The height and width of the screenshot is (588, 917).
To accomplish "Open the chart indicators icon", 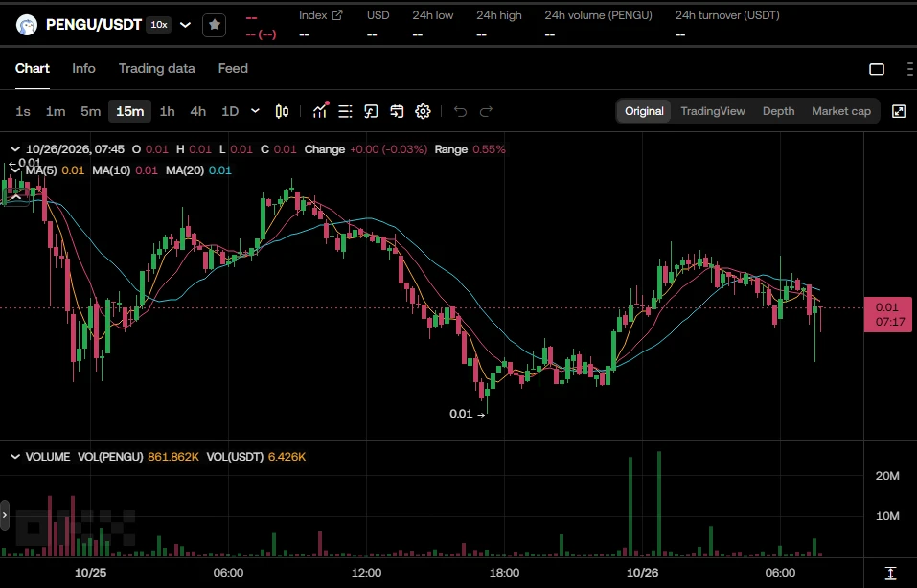I will pos(320,110).
